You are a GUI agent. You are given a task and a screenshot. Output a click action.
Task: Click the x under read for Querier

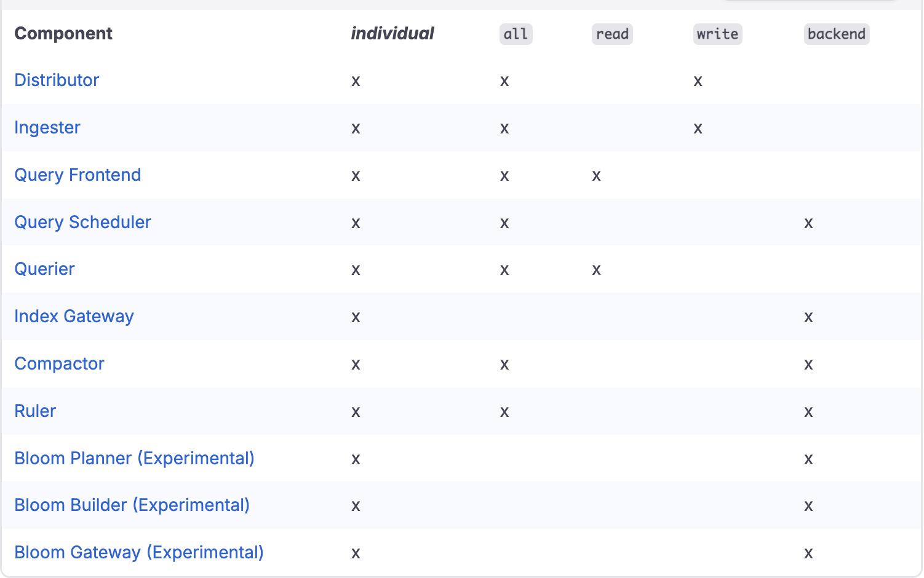[x=596, y=269]
